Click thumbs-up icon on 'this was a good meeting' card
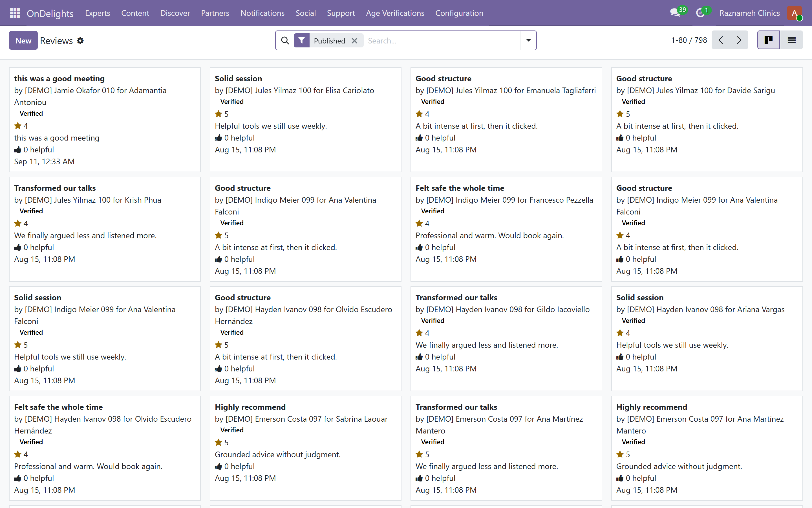 coord(18,150)
